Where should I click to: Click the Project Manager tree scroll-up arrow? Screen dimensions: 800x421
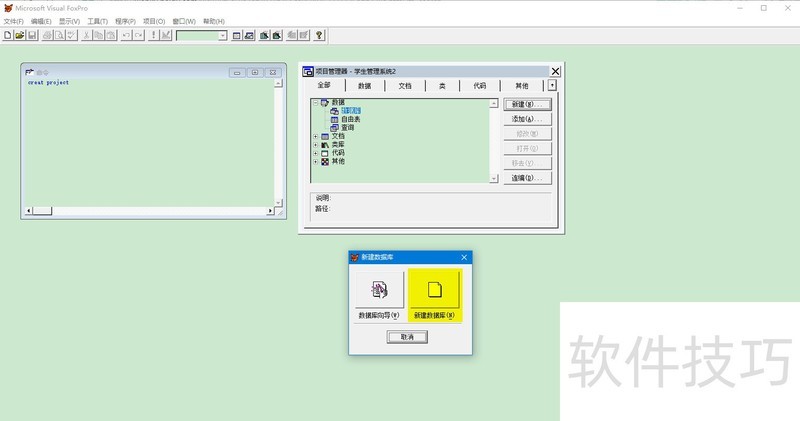[493, 104]
